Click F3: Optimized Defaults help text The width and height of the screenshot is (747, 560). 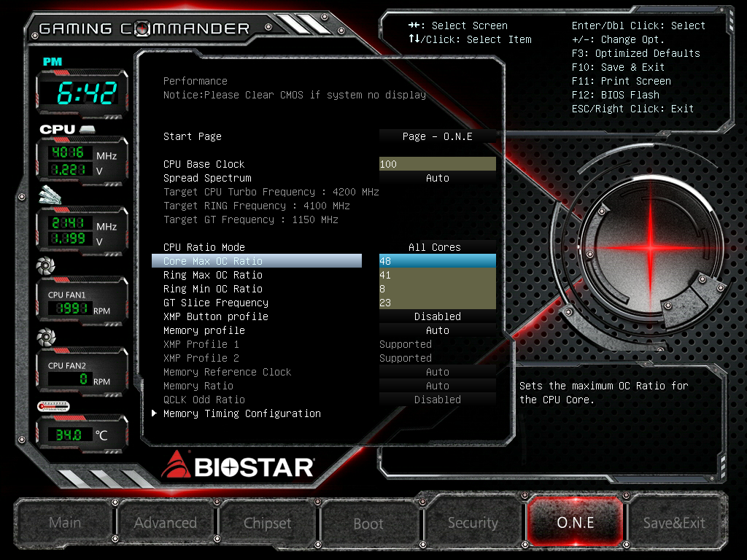click(636, 52)
